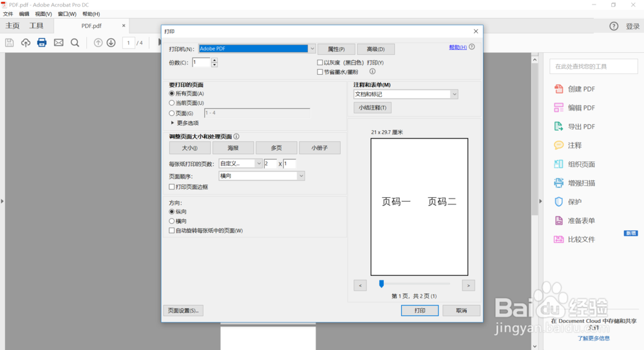Select 当前页面 radio button

[x=172, y=103]
